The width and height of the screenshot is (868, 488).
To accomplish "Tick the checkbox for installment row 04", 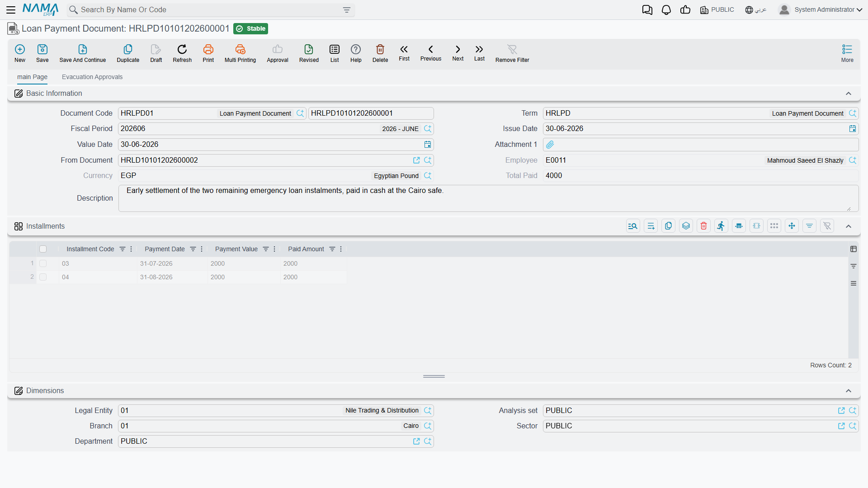I will click(43, 277).
